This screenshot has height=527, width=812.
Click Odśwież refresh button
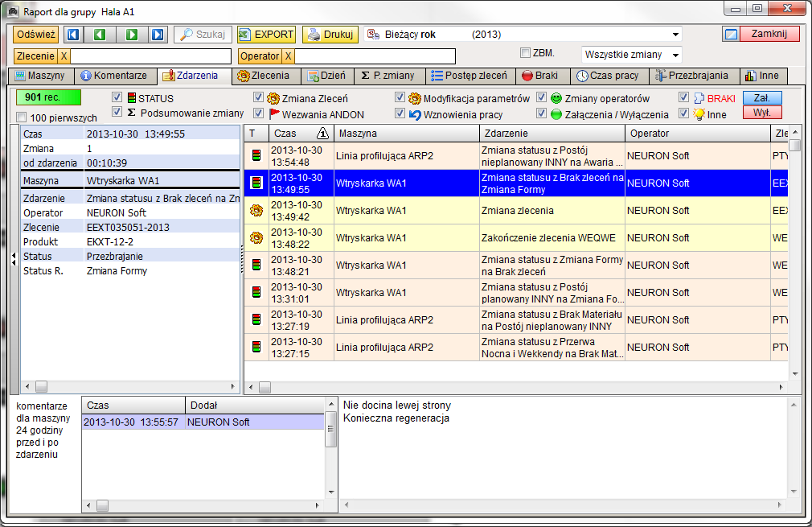[x=35, y=35]
